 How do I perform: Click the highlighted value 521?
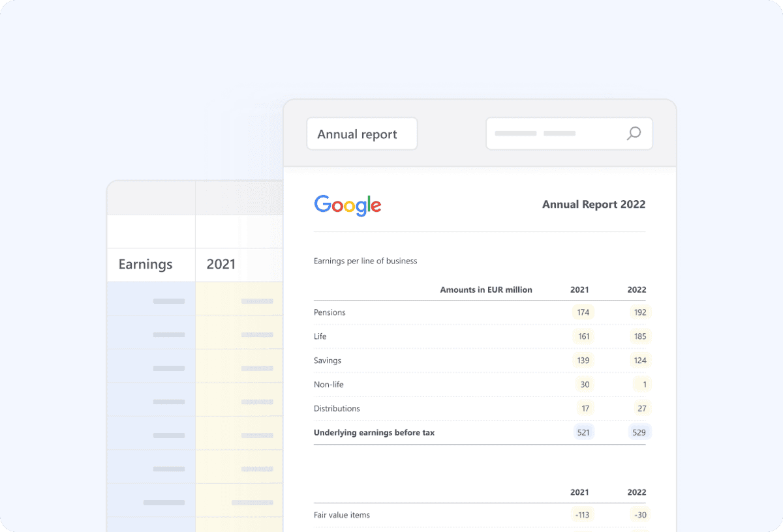click(582, 432)
